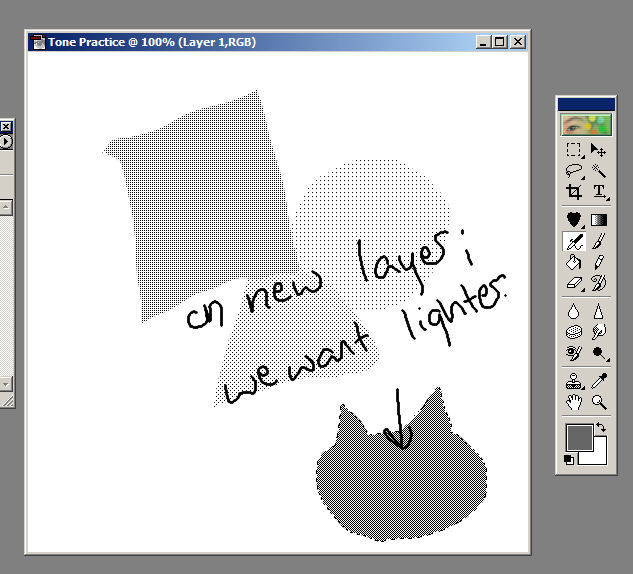Screen dimensions: 633x574
Task: Select the Sponge tool
Action: point(574,332)
